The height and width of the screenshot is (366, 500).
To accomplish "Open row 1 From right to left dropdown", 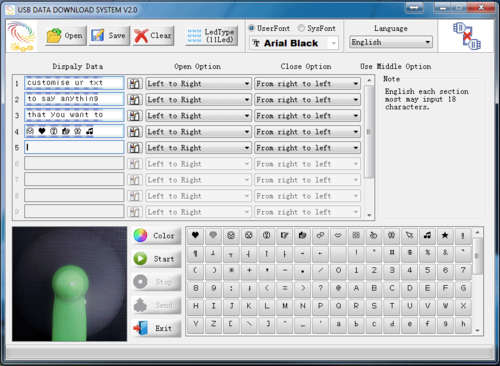I will click(307, 84).
